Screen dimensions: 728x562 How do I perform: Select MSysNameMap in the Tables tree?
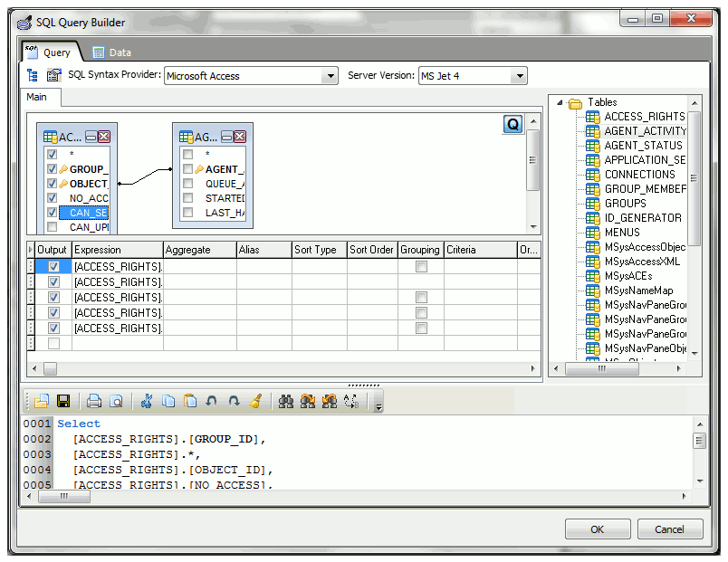point(639,291)
